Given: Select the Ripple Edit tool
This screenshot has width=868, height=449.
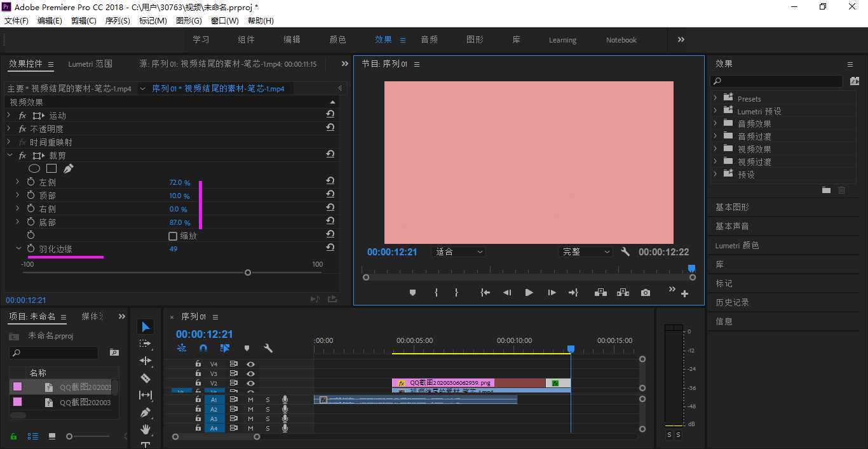Looking at the screenshot, I should [x=146, y=361].
